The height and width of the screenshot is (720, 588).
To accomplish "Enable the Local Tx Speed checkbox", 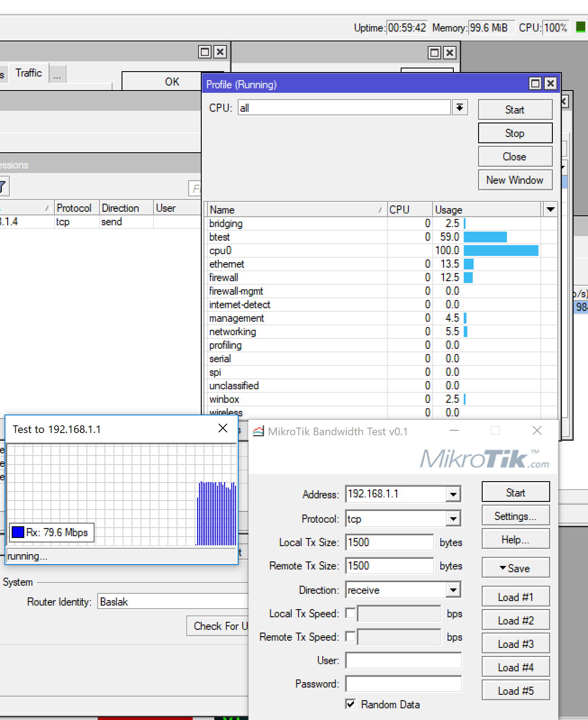I will (350, 613).
